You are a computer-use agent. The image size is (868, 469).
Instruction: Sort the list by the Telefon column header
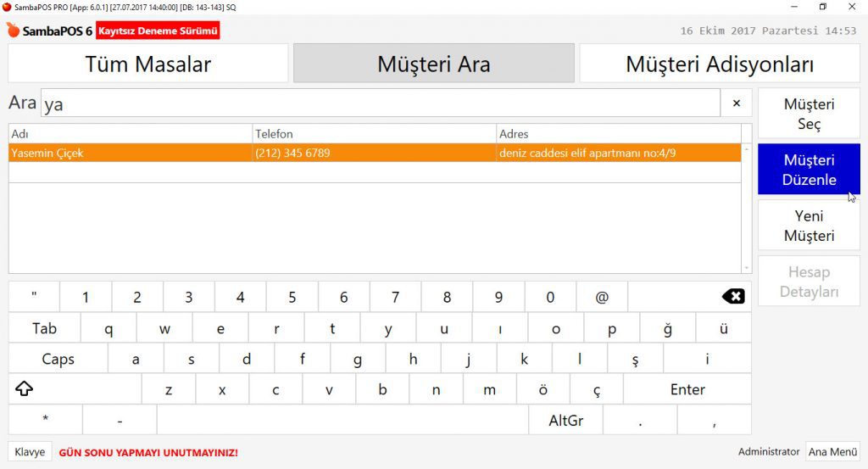coord(374,134)
